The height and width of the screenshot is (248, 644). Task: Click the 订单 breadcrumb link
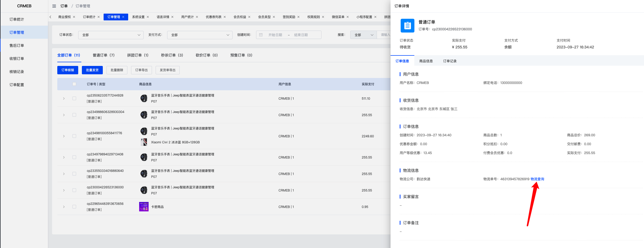tap(64, 6)
